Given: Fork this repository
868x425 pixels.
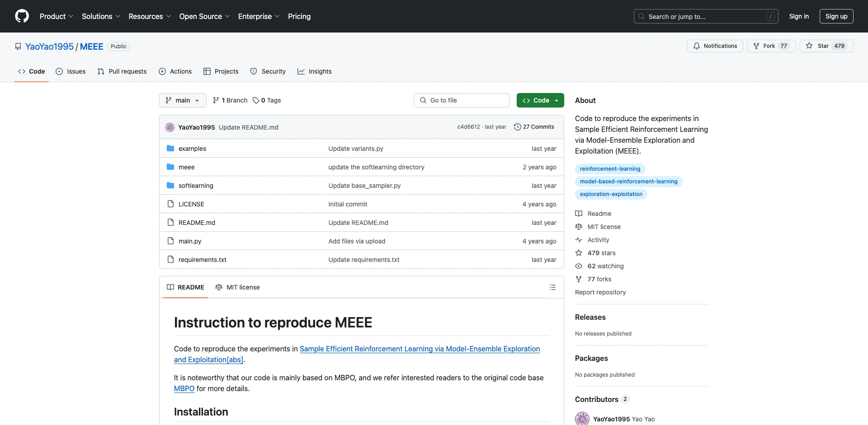Looking at the screenshot, I should pyautogui.click(x=771, y=46).
